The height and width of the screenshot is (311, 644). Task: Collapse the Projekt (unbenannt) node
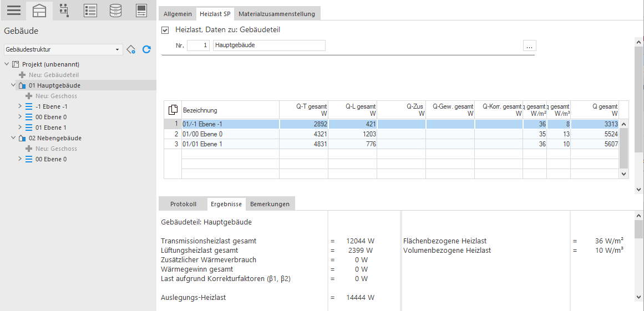click(x=7, y=64)
